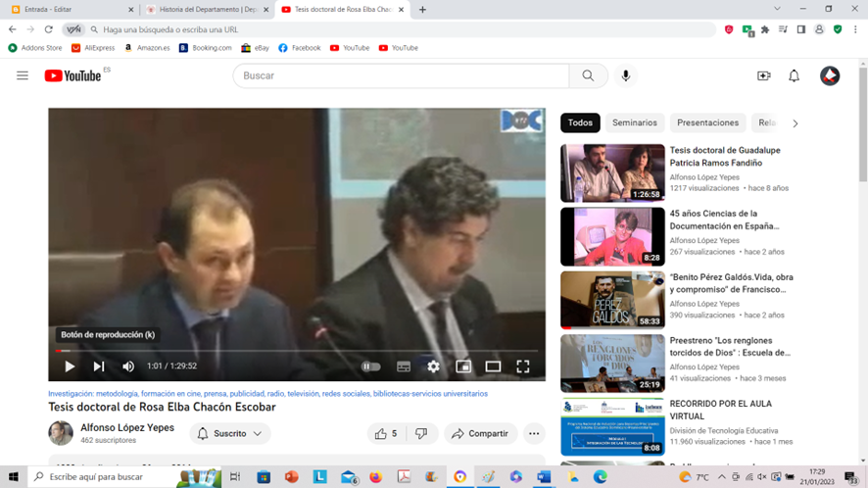Image resolution: width=868 pixels, height=488 pixels.
Task: Open Task View on taskbar
Action: [x=235, y=477]
